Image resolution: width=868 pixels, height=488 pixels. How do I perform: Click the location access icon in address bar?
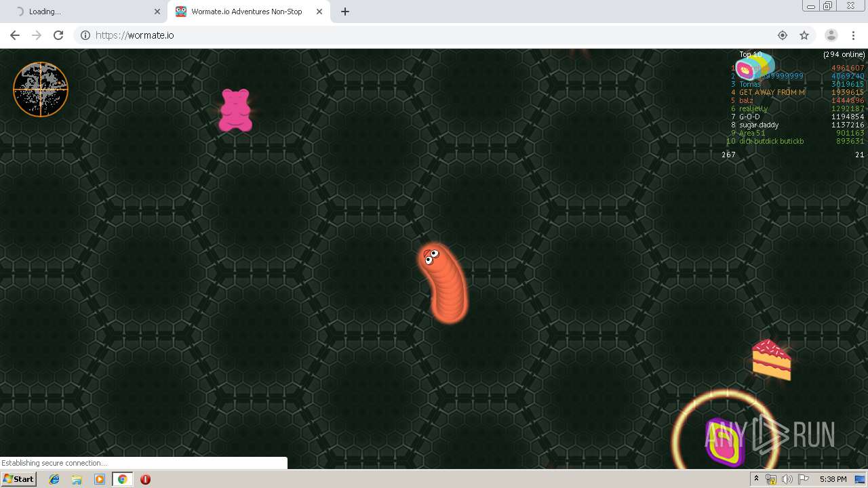pyautogui.click(x=783, y=35)
